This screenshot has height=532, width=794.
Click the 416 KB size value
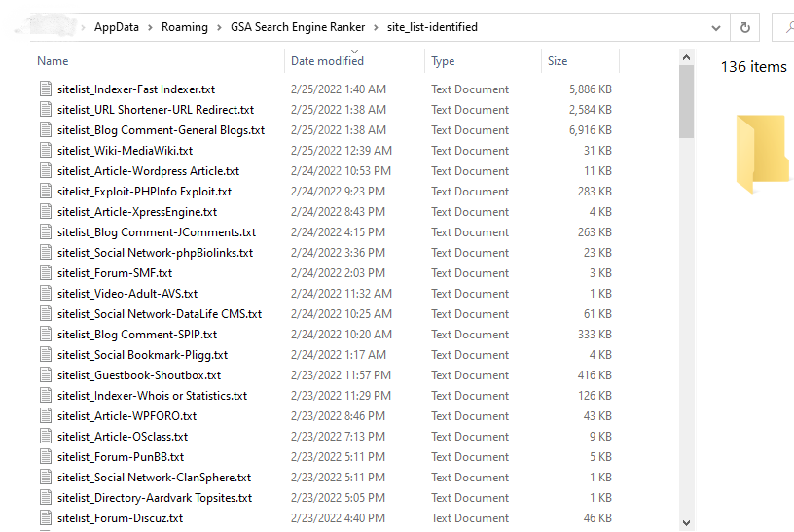[595, 375]
